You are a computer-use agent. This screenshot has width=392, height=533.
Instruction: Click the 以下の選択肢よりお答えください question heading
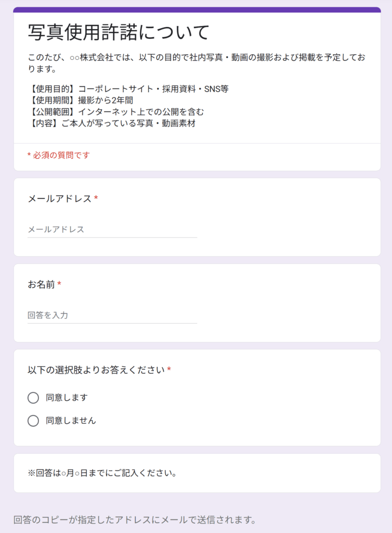(x=96, y=370)
